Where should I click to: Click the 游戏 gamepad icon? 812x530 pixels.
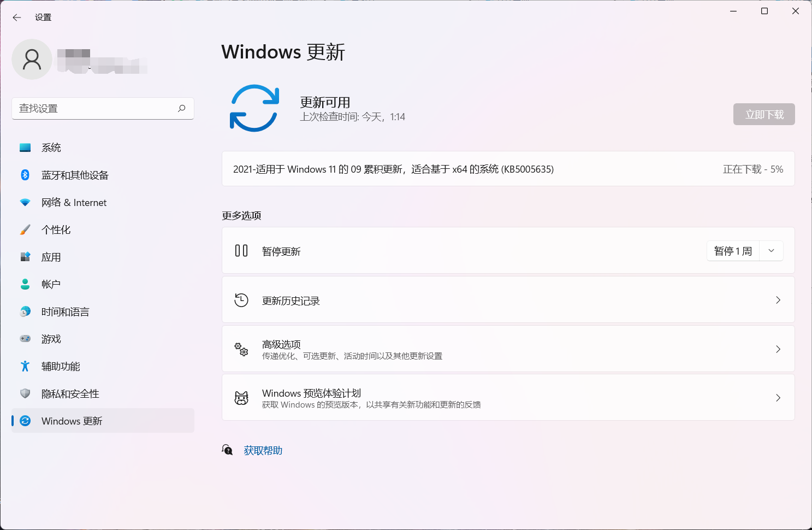(x=25, y=339)
